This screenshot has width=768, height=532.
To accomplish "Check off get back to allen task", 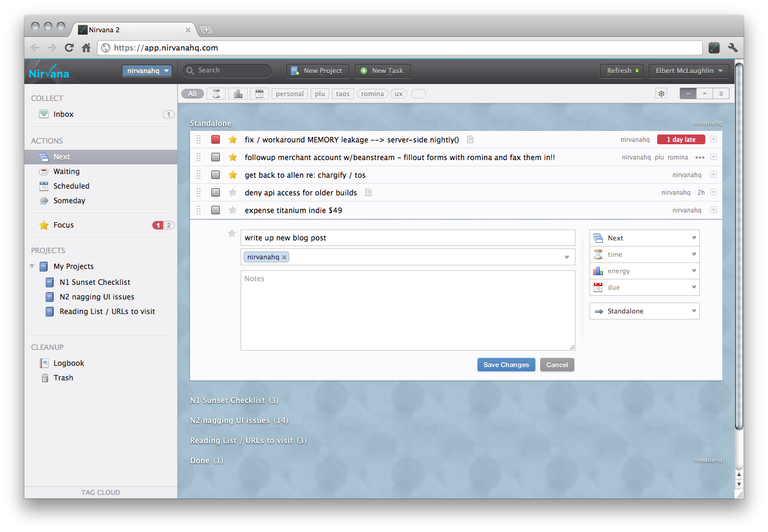I will tap(216, 175).
